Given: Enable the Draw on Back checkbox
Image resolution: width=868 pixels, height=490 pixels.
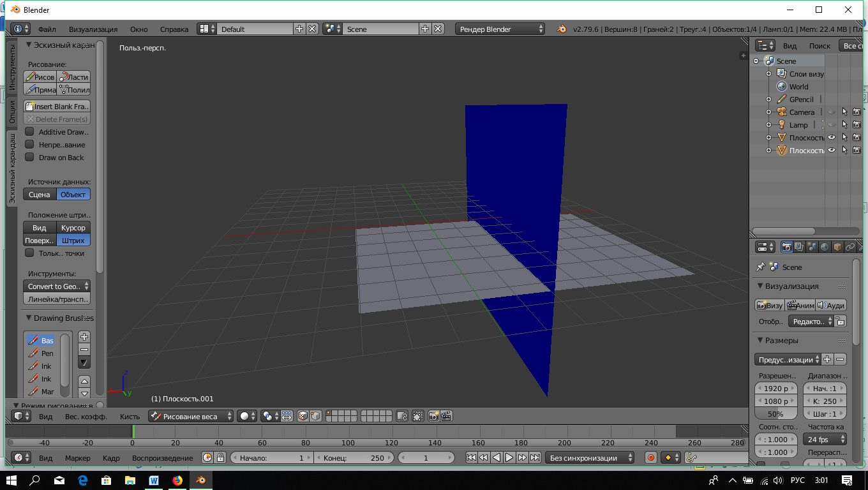Looking at the screenshot, I should [x=29, y=158].
